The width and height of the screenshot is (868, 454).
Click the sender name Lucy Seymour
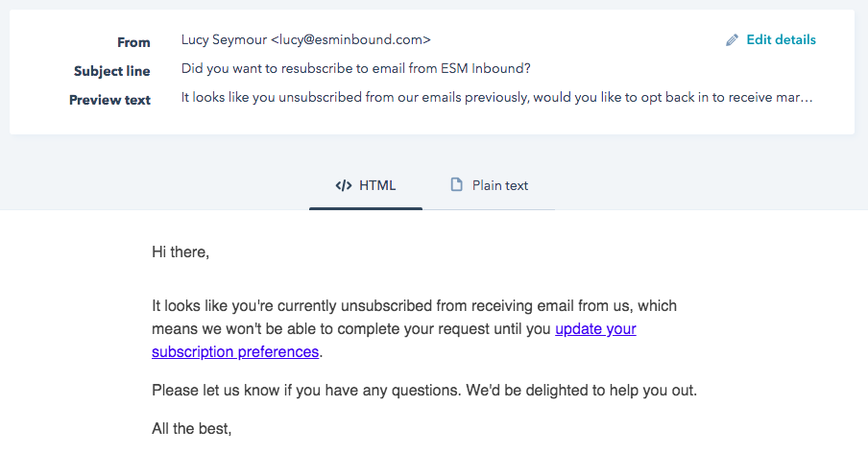pyautogui.click(x=224, y=40)
